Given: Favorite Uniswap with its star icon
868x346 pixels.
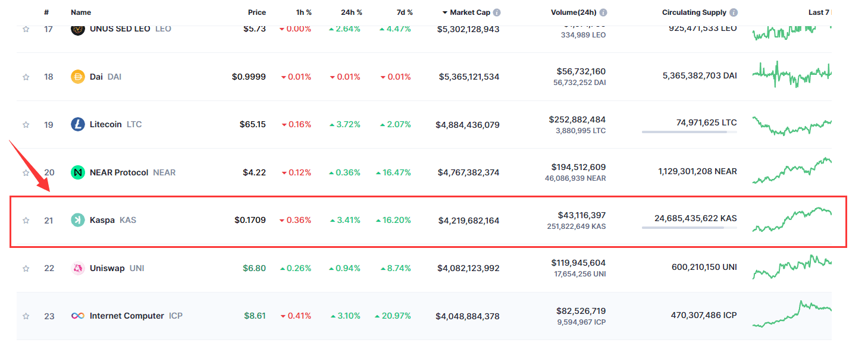Looking at the screenshot, I should (x=26, y=268).
